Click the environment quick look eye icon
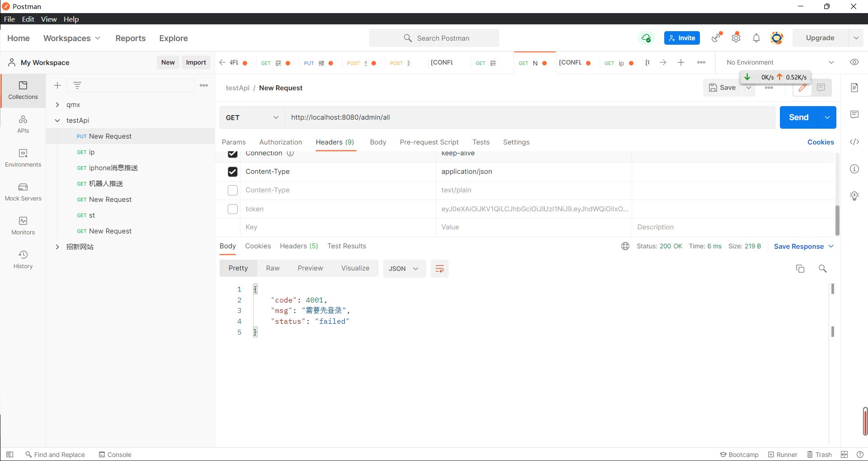The height and width of the screenshot is (461, 868). point(854,62)
